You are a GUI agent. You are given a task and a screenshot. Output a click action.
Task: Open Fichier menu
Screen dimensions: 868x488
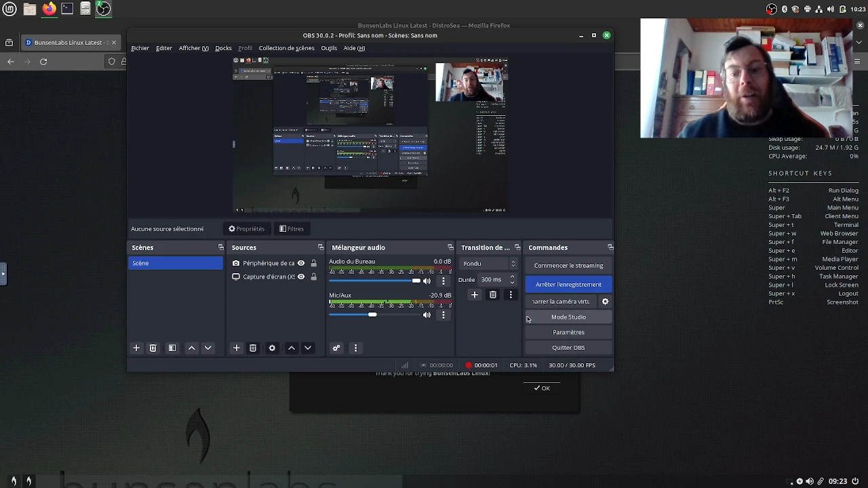click(140, 48)
